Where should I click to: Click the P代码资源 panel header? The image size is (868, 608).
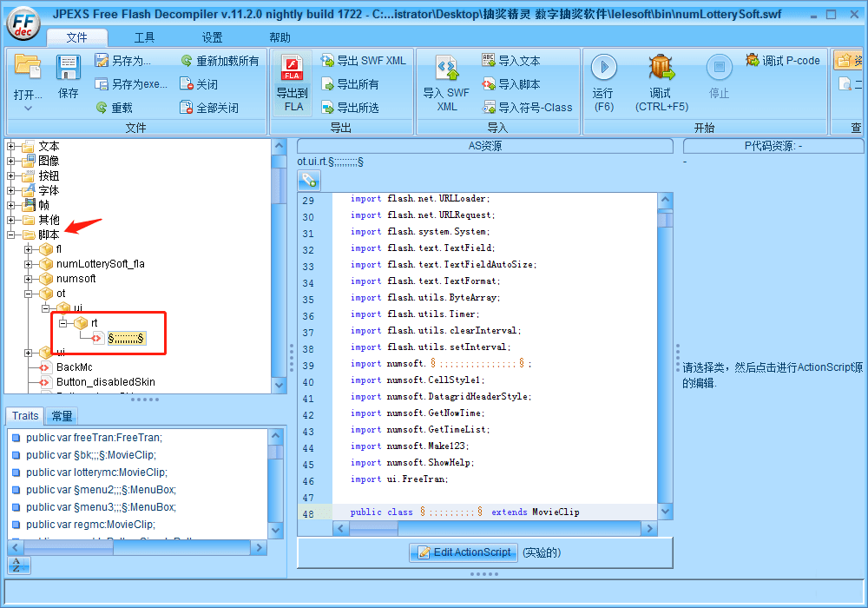773,146
